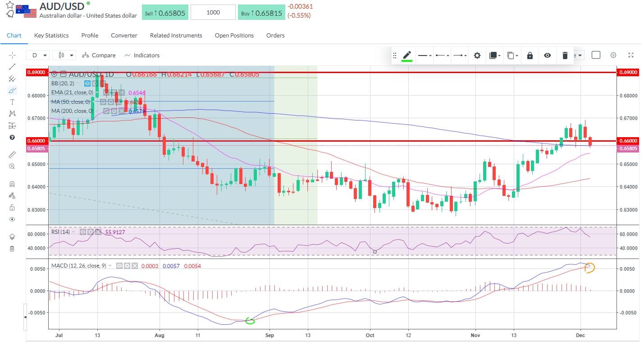Viewport: 644px width, 342px height.
Task: Select the pattern drawing tool
Action: (12, 114)
